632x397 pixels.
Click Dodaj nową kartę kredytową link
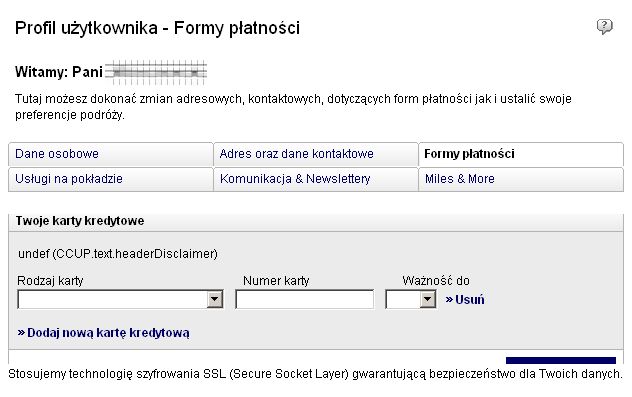click(103, 333)
